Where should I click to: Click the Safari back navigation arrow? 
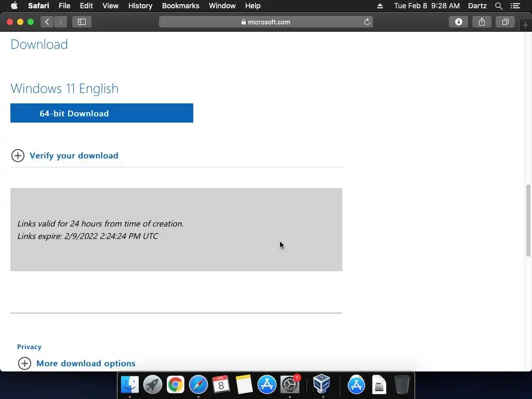[x=47, y=22]
